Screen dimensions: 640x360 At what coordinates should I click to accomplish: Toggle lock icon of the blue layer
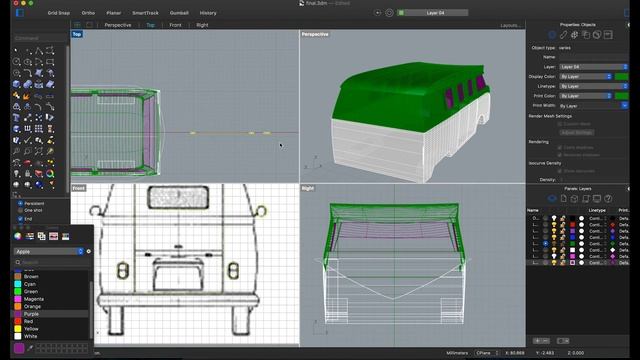[563, 237]
